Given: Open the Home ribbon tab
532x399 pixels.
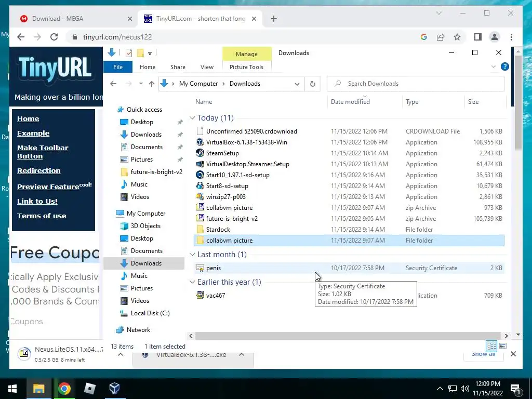Looking at the screenshot, I should click(147, 67).
